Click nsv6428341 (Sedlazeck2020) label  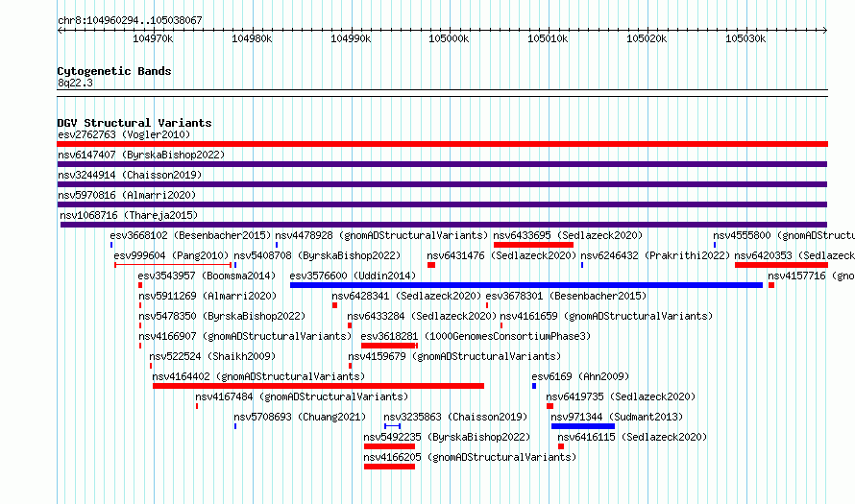pyautogui.click(x=406, y=296)
